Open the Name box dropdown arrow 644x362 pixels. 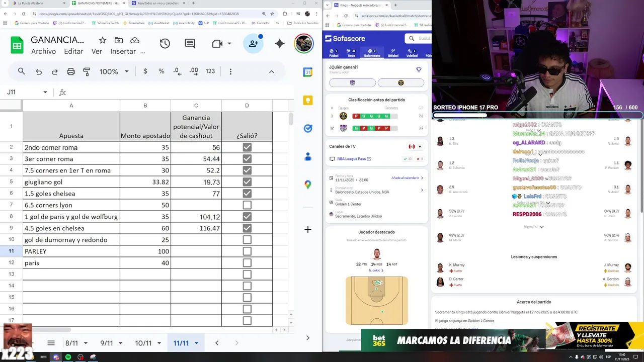pos(45,92)
